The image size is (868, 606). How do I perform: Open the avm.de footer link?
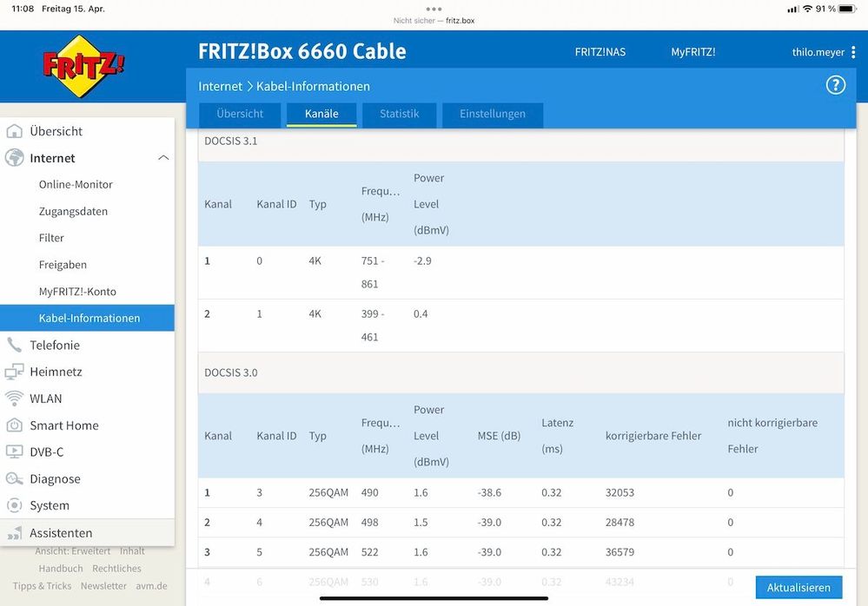pos(151,585)
